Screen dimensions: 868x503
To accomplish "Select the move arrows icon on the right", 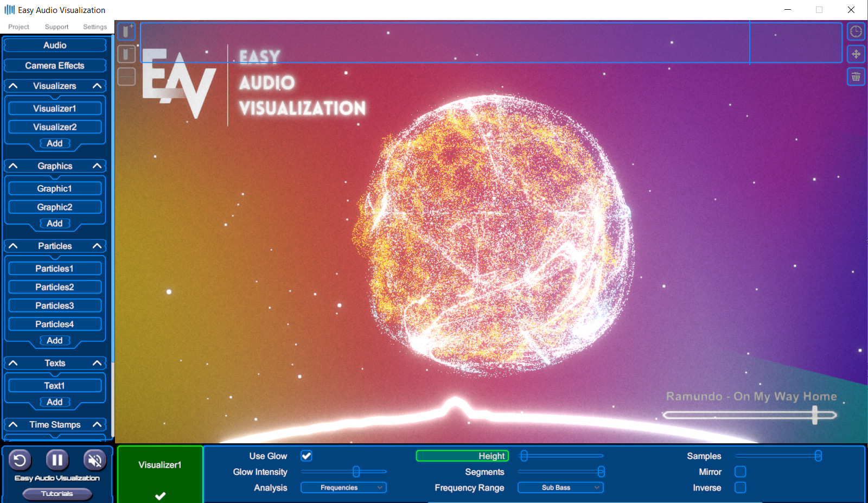I will point(856,54).
